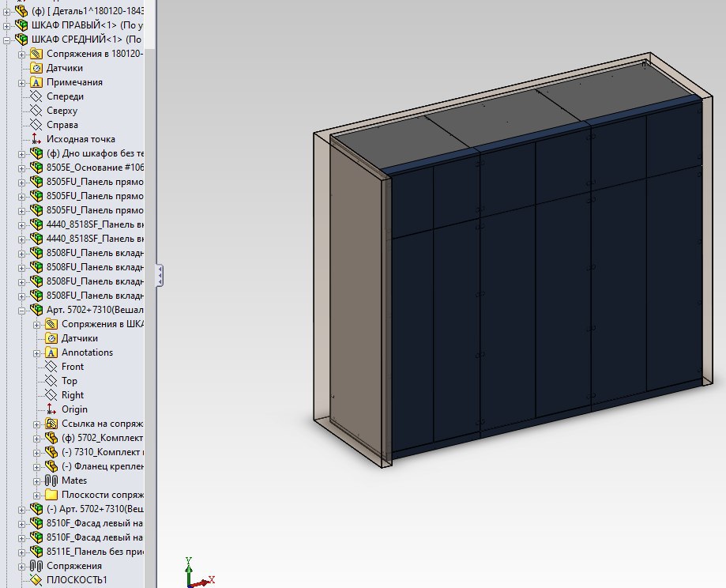
Task: Expand the Примечания annotations node
Action: pos(22,83)
